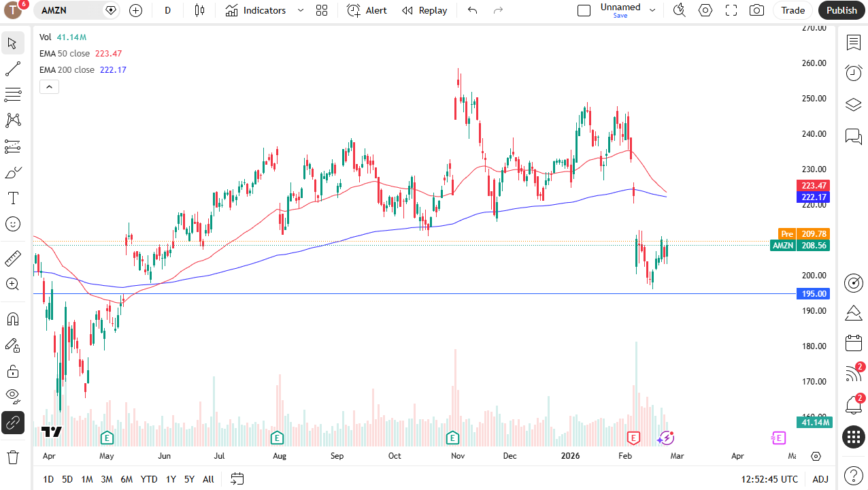Toggle ADJ adjusted data setting

pyautogui.click(x=820, y=479)
